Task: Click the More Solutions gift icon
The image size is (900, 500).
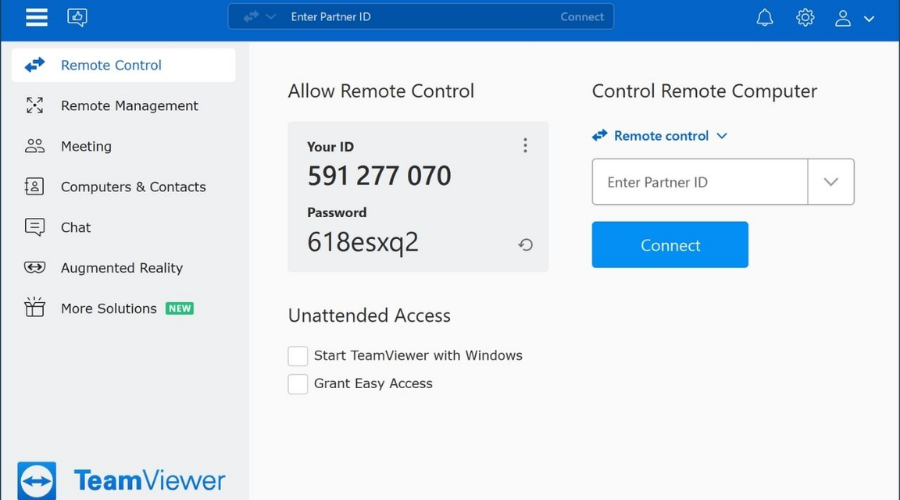Action: coord(34,307)
